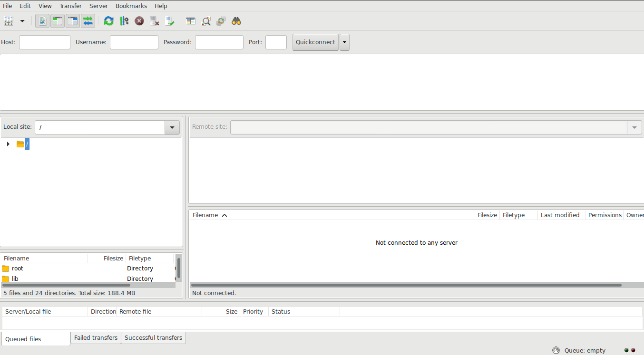This screenshot has width=644, height=355.
Task: Click the red cancel operation icon
Action: [139, 21]
